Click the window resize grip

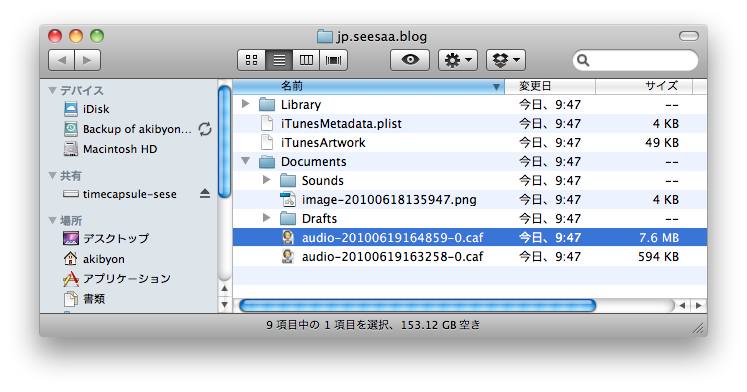click(697, 327)
